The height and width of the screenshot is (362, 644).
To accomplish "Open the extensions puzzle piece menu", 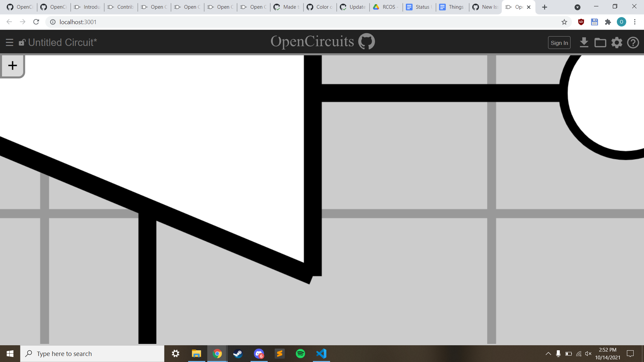I will (608, 22).
